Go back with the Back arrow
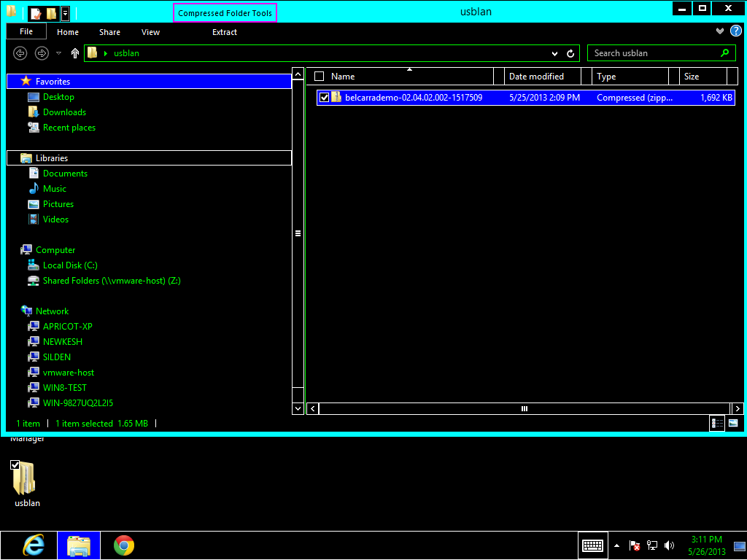This screenshot has height=560, width=747. [20, 52]
